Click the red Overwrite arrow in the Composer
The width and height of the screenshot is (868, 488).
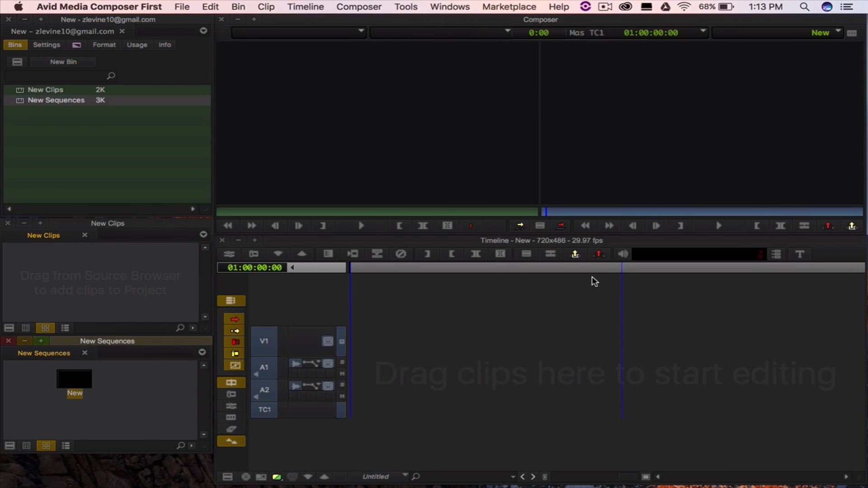coord(561,225)
